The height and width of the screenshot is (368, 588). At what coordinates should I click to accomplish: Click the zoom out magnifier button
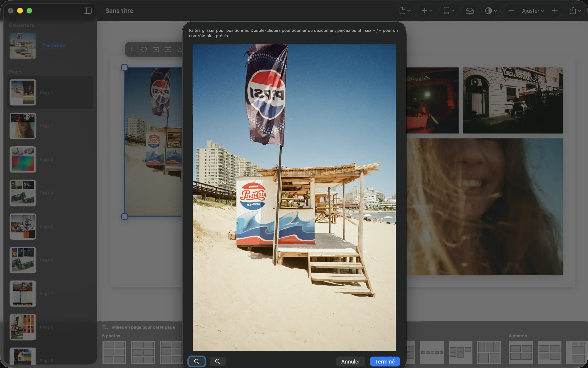click(x=197, y=361)
